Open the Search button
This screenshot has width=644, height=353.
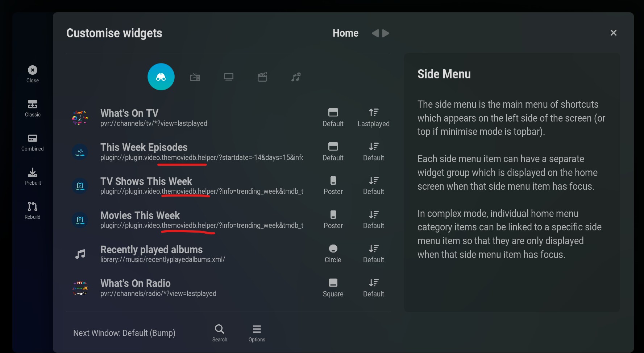[220, 333]
